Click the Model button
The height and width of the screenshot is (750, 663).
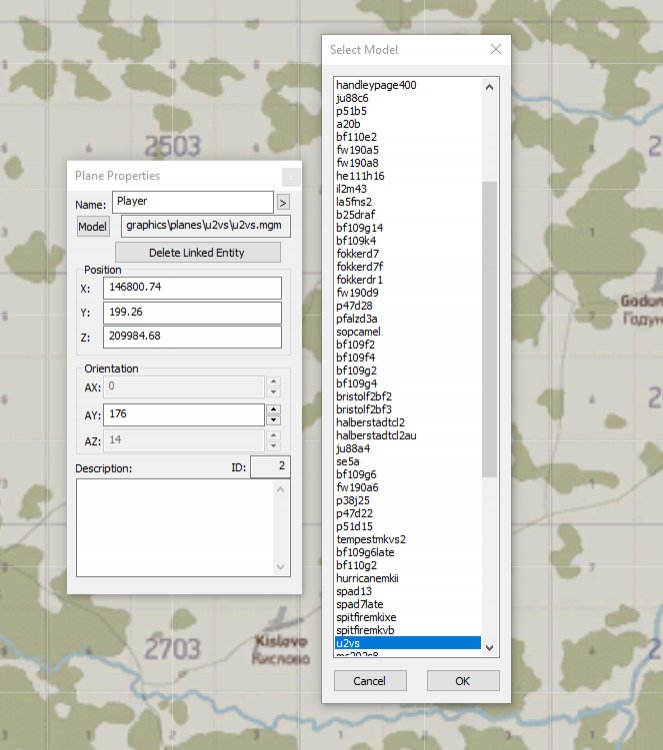point(92,227)
